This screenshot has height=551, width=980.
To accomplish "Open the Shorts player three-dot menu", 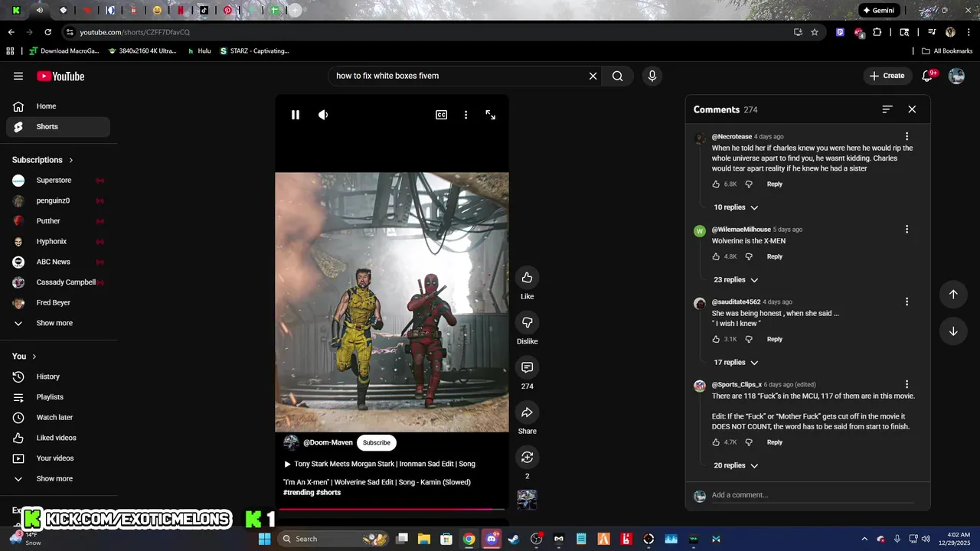I will 465,115.
